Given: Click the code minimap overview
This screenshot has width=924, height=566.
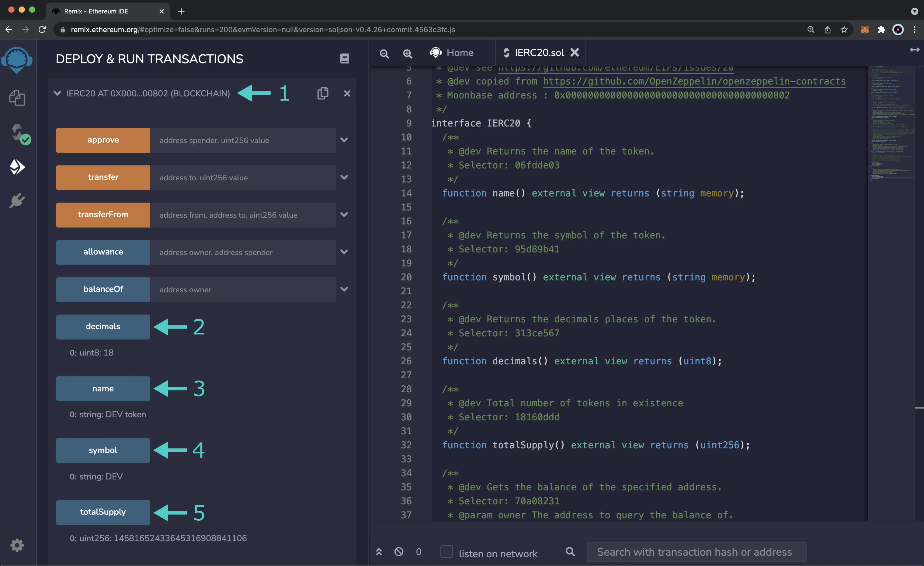Looking at the screenshot, I should (893, 124).
